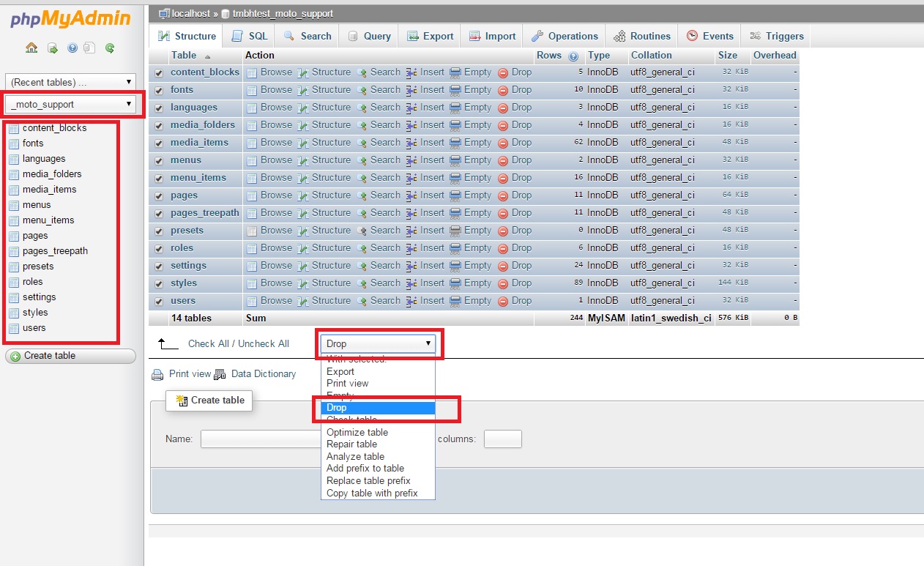Click Empty icon for media_items row
Screen dimensions: 924x566
tap(455, 143)
